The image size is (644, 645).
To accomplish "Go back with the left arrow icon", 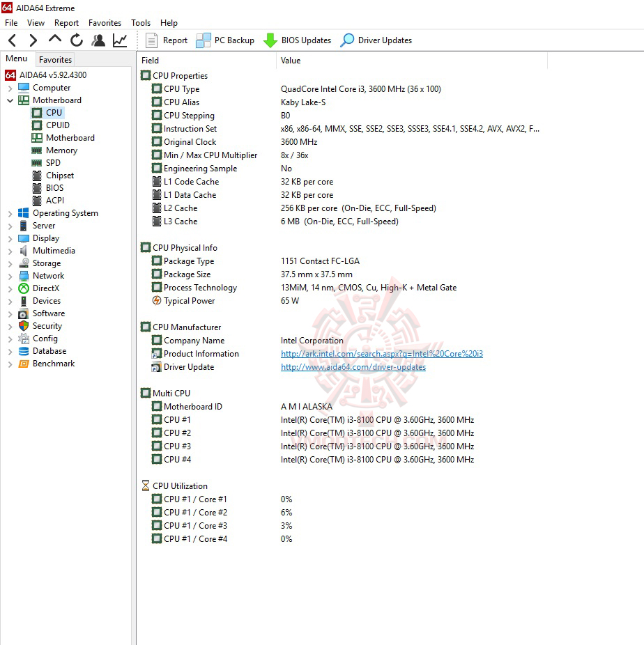I will pyautogui.click(x=13, y=40).
